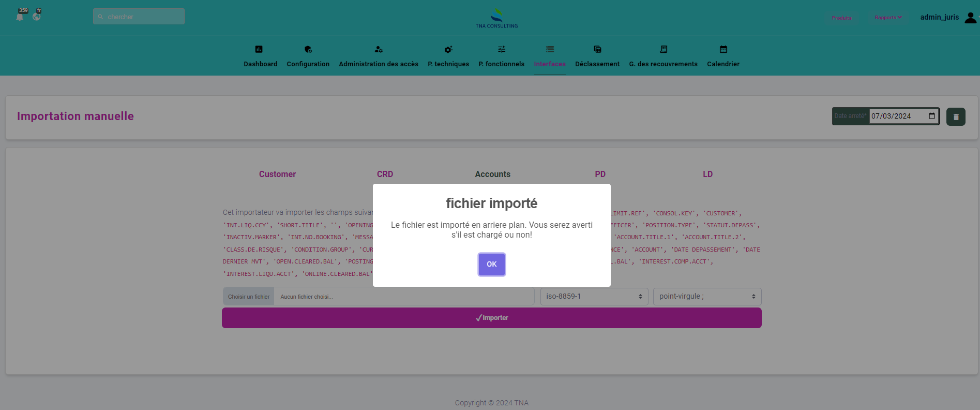The height and width of the screenshot is (410, 980).
Task: Click P. fonctionnels sliders icon
Action: pyautogui.click(x=502, y=49)
